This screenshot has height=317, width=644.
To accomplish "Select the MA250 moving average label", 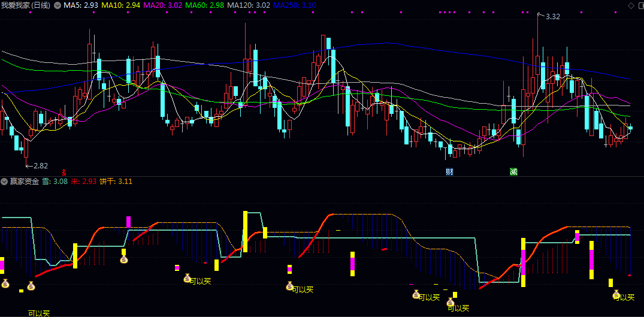I will click(295, 6).
